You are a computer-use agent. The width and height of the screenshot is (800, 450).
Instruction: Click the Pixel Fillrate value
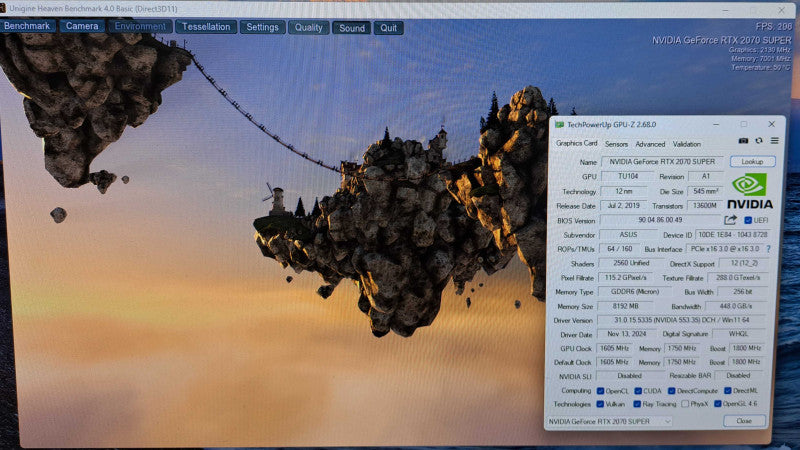625,278
